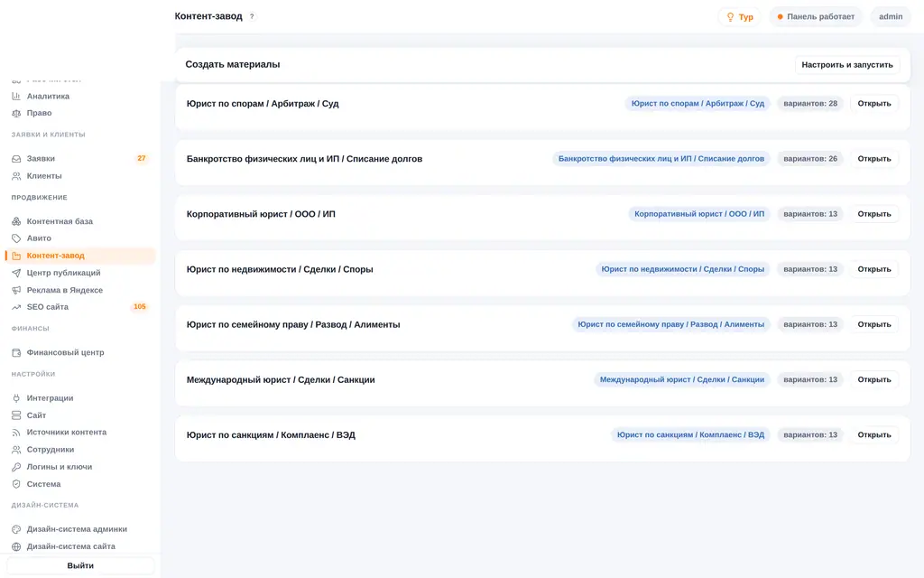Click blue tag Юрист по спорам / Арбитраж / Суд
The width and height of the screenshot is (924, 578).
(698, 104)
